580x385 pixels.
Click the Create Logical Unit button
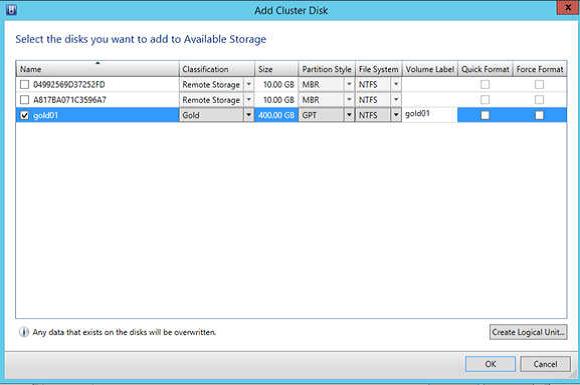528,332
